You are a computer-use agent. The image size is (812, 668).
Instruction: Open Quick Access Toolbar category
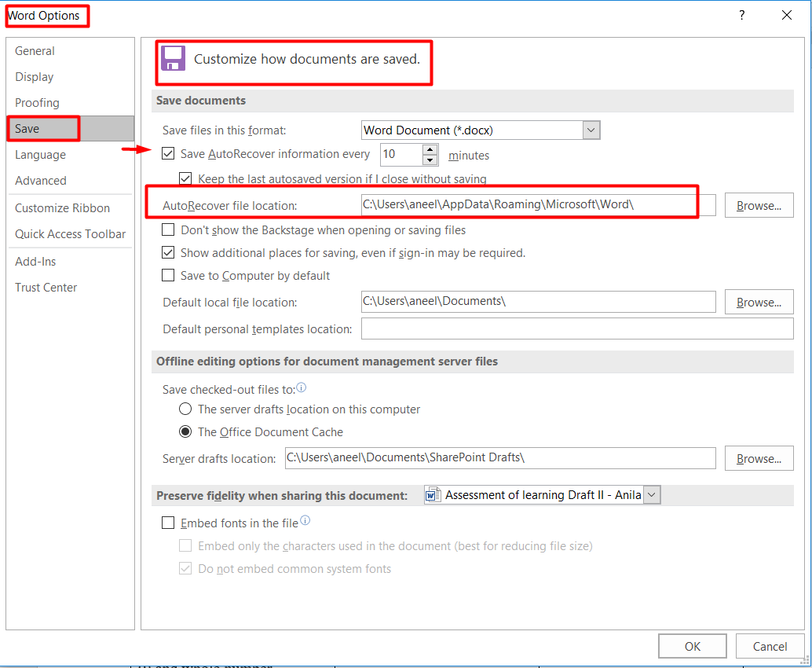[71, 233]
